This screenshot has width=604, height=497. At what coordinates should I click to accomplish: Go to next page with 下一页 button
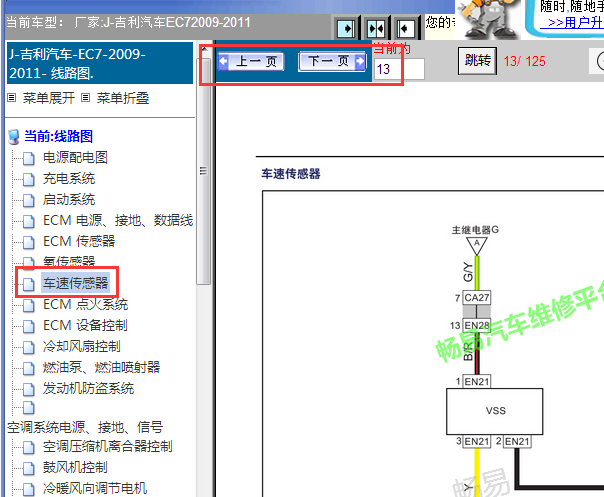[x=332, y=61]
